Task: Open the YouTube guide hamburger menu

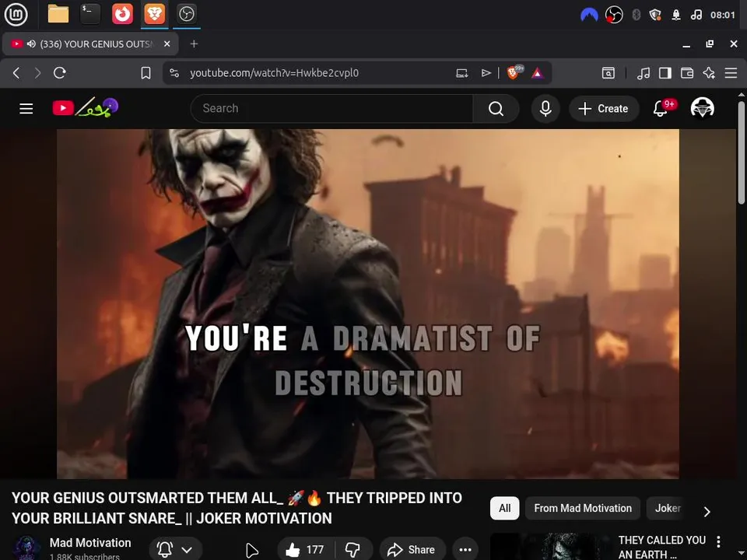Action: [x=26, y=109]
